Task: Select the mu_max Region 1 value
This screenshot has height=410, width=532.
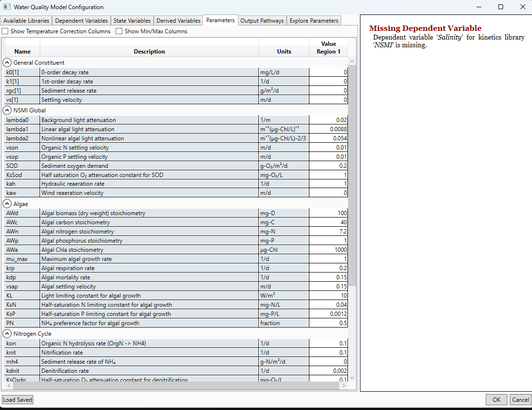Action: tap(328, 259)
